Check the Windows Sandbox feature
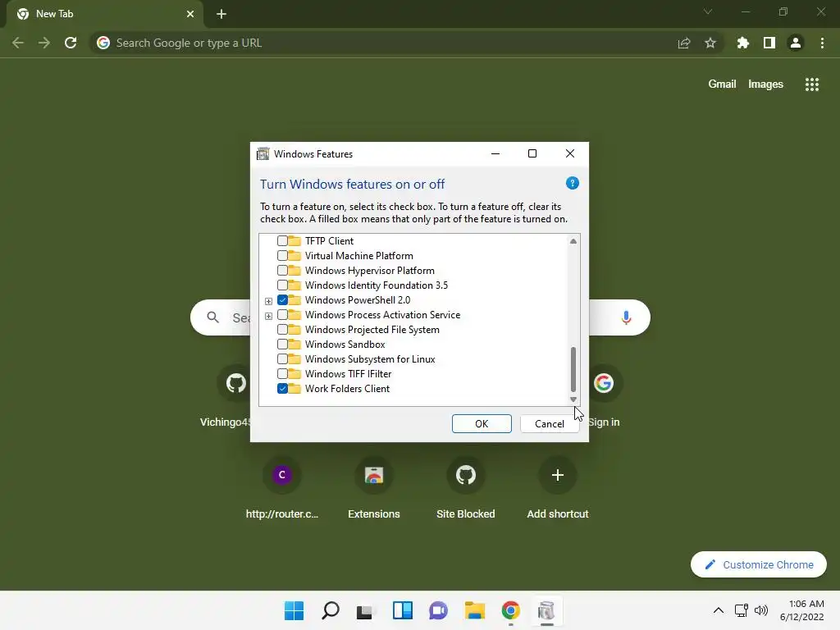Viewport: 840px width, 630px height. pyautogui.click(x=282, y=345)
